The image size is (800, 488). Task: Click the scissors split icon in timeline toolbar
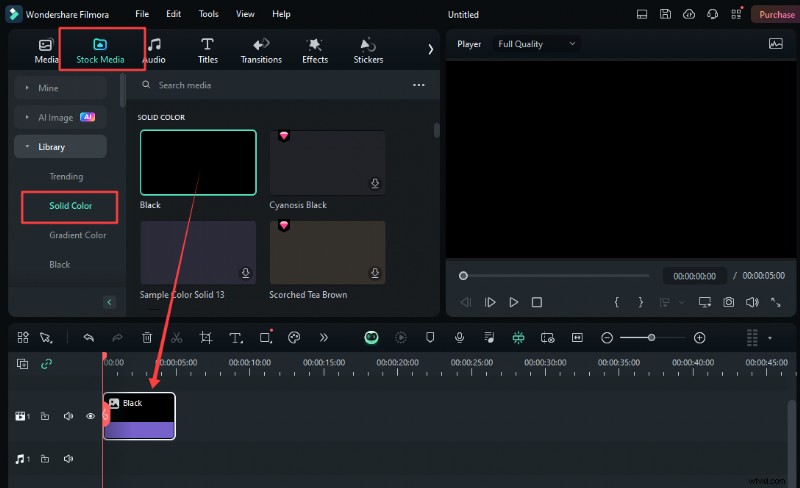(x=176, y=338)
